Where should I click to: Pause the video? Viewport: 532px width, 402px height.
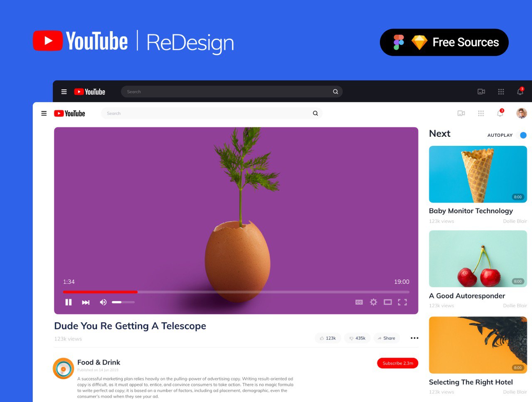pos(69,302)
